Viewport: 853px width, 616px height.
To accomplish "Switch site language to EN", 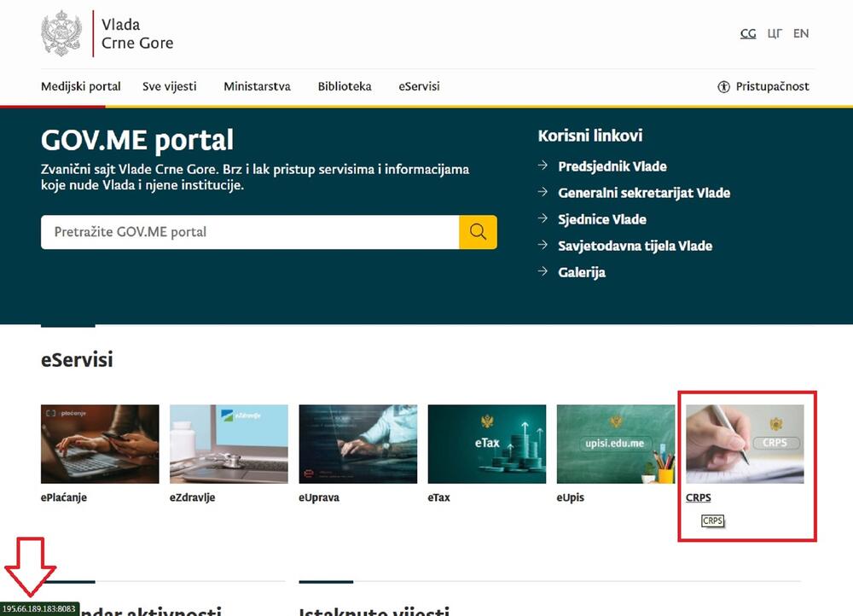I will point(801,34).
